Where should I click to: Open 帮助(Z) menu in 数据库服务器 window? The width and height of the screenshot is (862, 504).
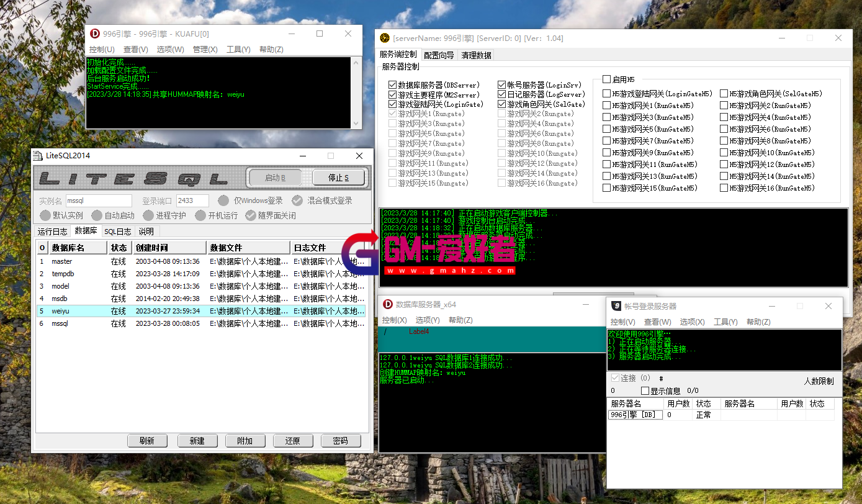pyautogui.click(x=460, y=320)
